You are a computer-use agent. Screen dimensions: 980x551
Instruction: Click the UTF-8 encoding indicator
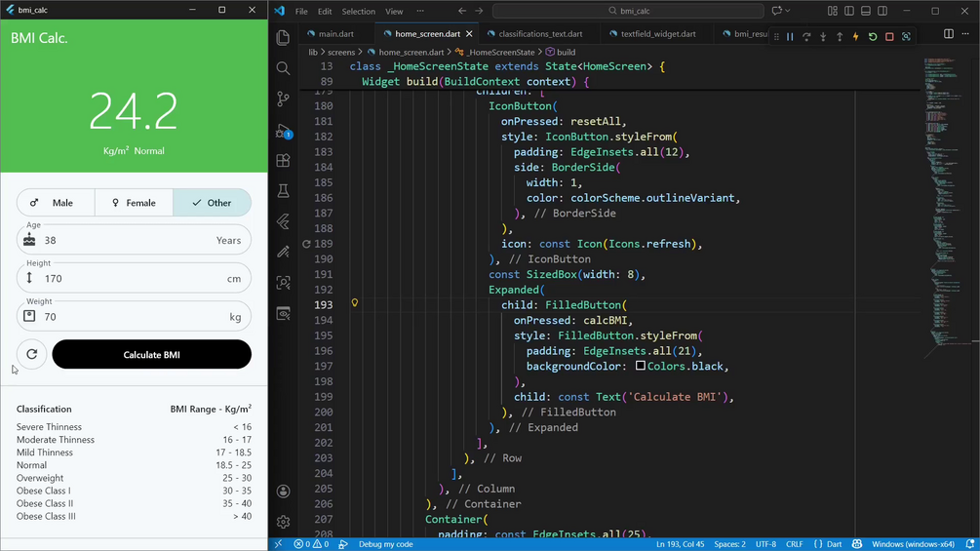(765, 544)
